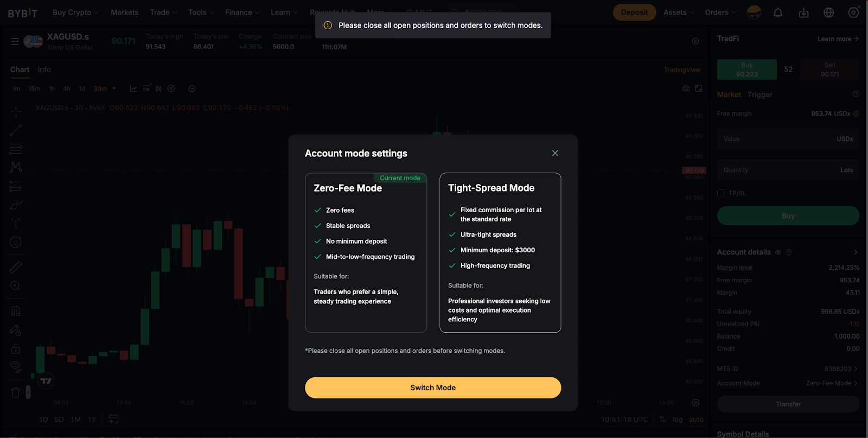Viewport: 868px width, 438px height.
Task: Close the Account mode settings dialog
Action: [555, 153]
